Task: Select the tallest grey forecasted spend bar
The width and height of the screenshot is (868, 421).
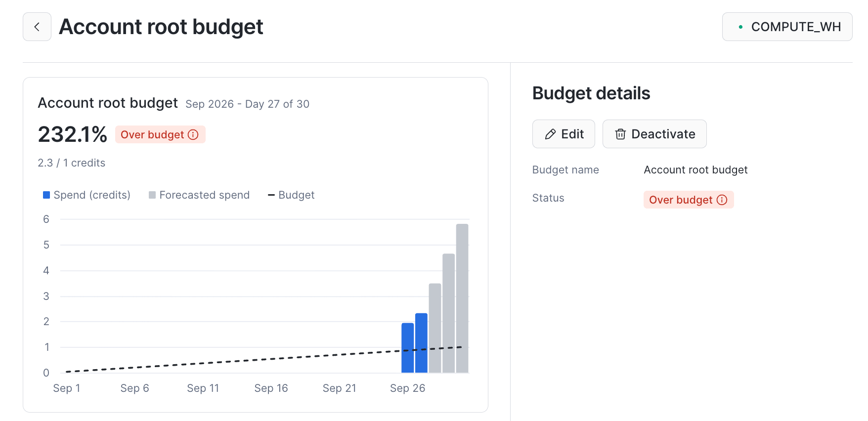Action: coord(462,298)
